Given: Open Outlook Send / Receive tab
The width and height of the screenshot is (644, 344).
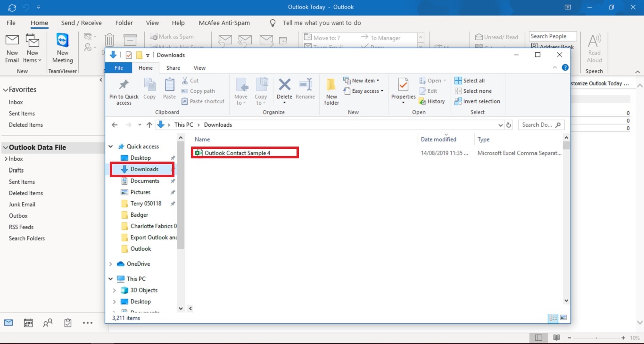Looking at the screenshot, I should [82, 23].
